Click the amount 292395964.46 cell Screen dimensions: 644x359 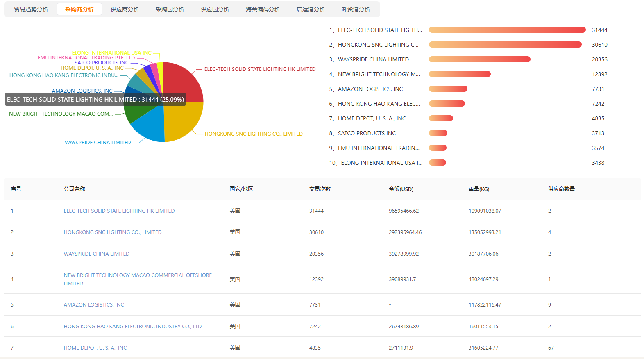coord(405,232)
